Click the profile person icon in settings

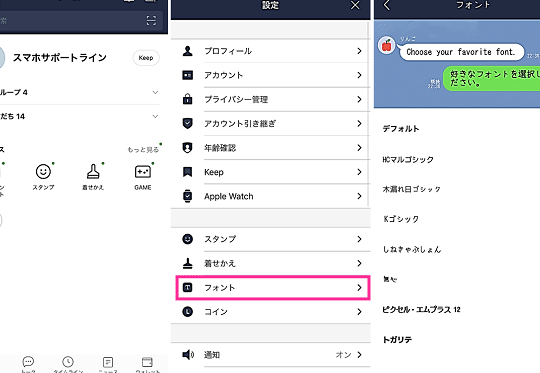187,51
